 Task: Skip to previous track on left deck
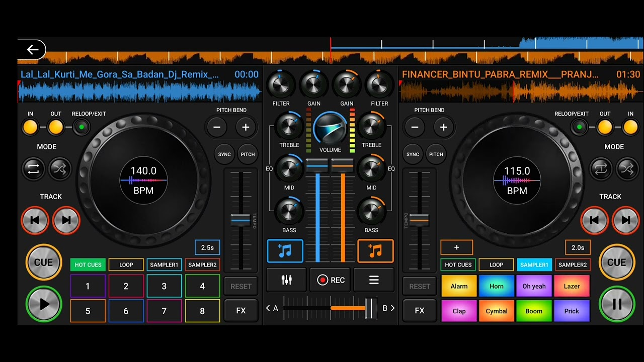(35, 220)
